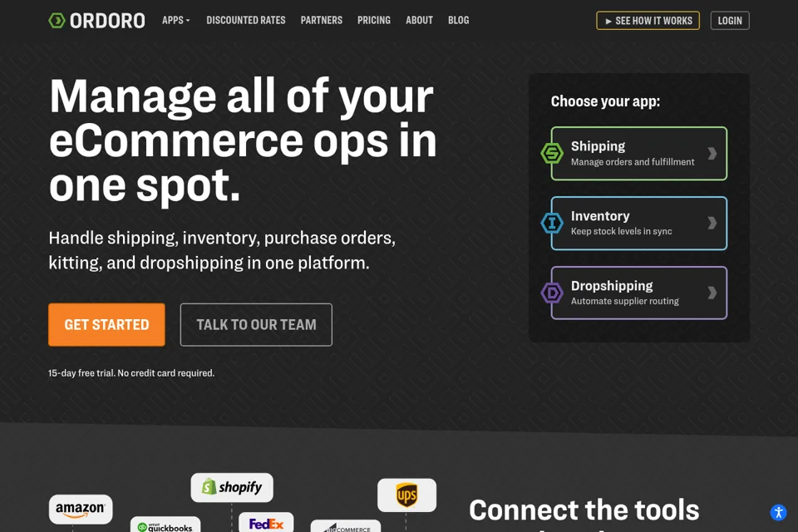Click the green Shipping hexagon icon
798x532 pixels.
click(x=552, y=153)
